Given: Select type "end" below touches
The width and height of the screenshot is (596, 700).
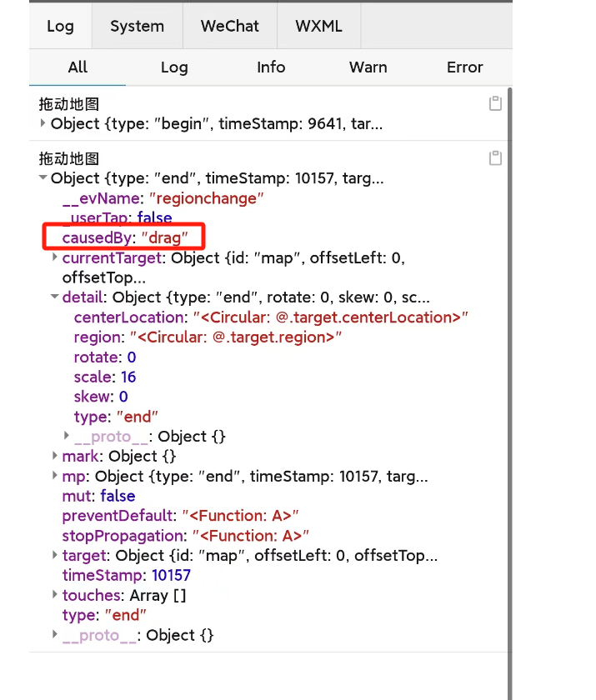Looking at the screenshot, I should coord(104,615).
